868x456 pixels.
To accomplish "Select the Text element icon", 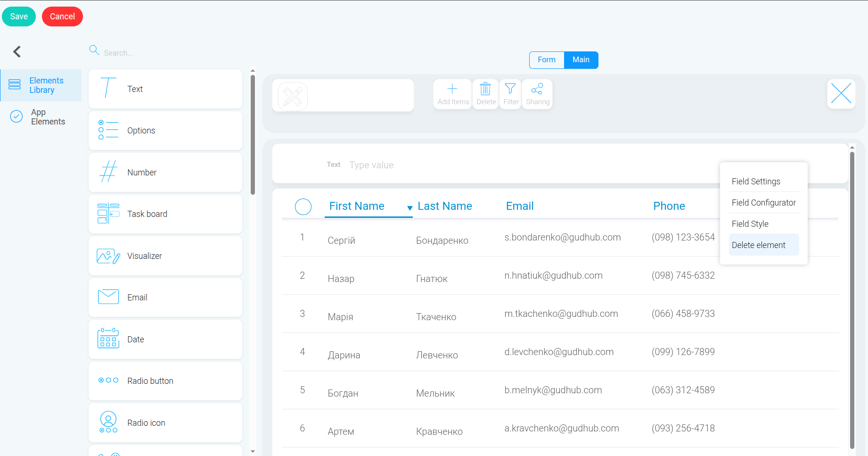I will pyautogui.click(x=108, y=88).
